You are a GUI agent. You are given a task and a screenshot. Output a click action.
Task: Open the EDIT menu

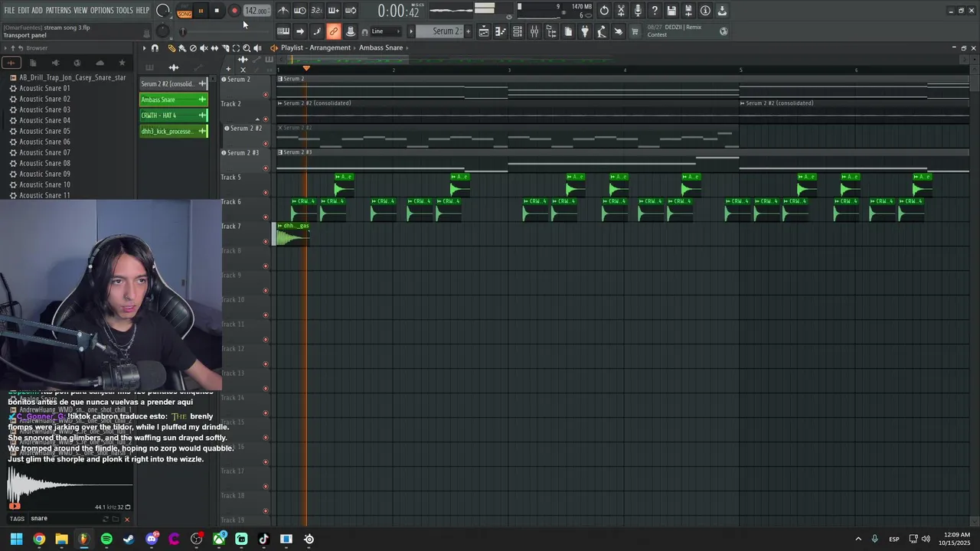coord(23,11)
